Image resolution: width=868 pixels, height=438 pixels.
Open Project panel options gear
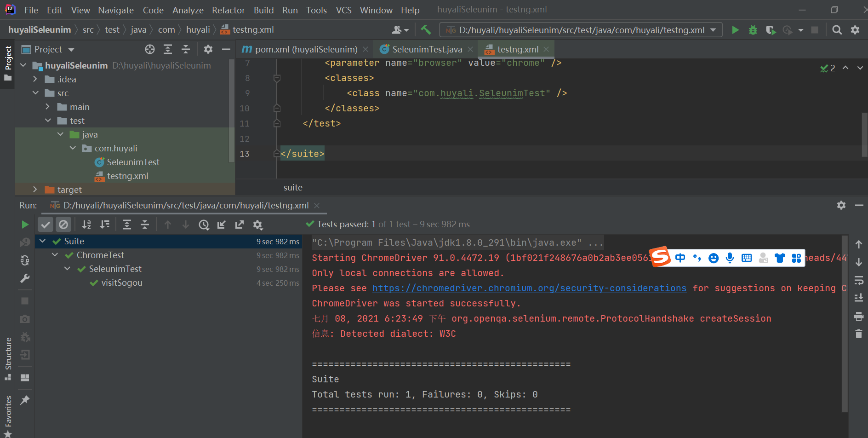point(208,49)
